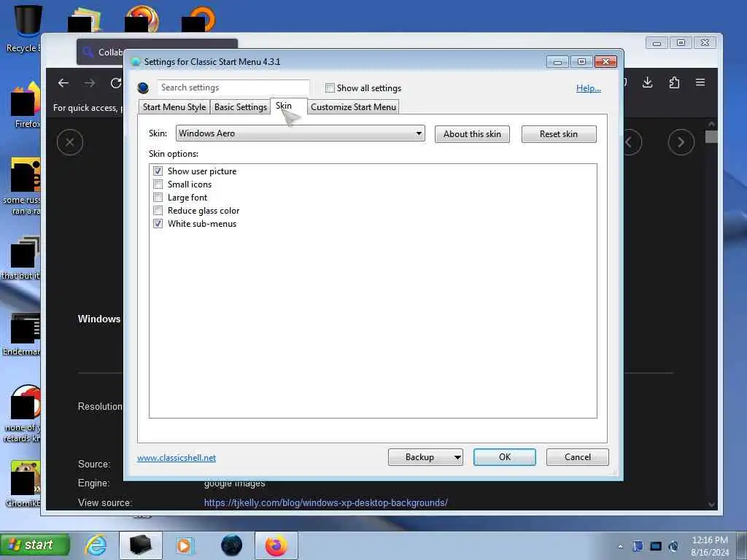Click Firefox back arrow

(x=63, y=83)
